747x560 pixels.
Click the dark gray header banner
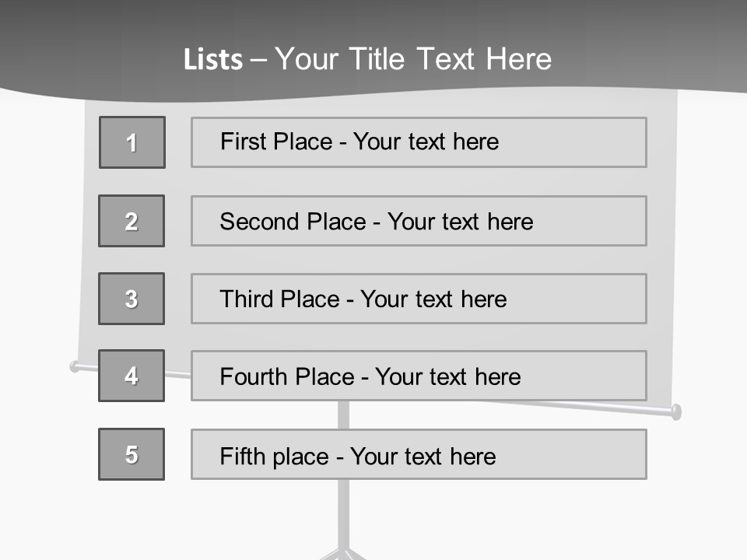(622, 39)
